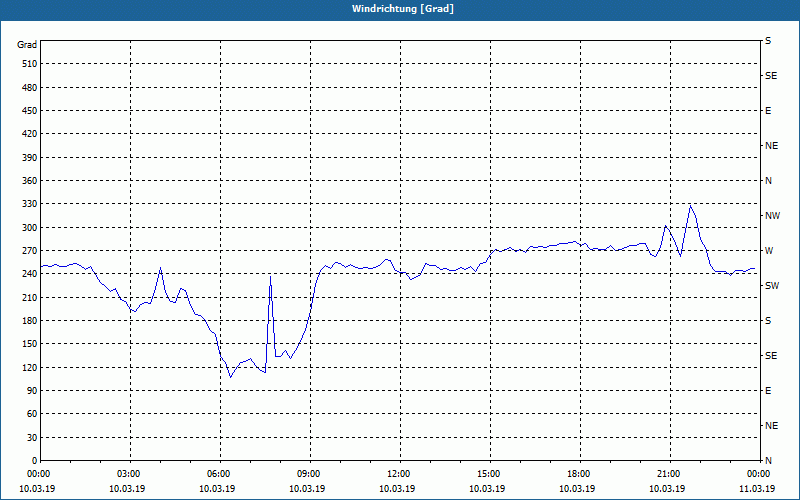Click the lowest curve point just after 06:00
800x500 pixels.
click(230, 377)
